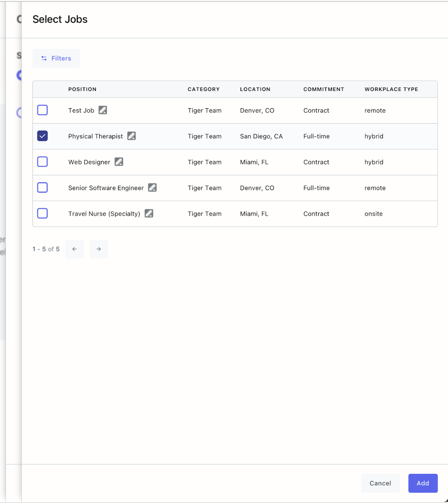
Task: Check the Test Job checkbox
Action: tap(42, 110)
